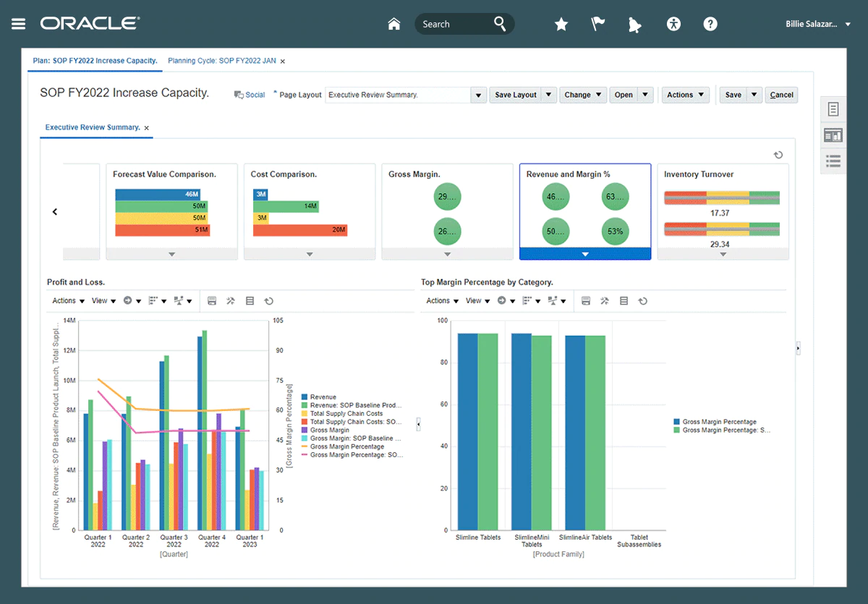Click the Revenue legend color swatch
Screen dimensions: 868x604
tap(305, 397)
